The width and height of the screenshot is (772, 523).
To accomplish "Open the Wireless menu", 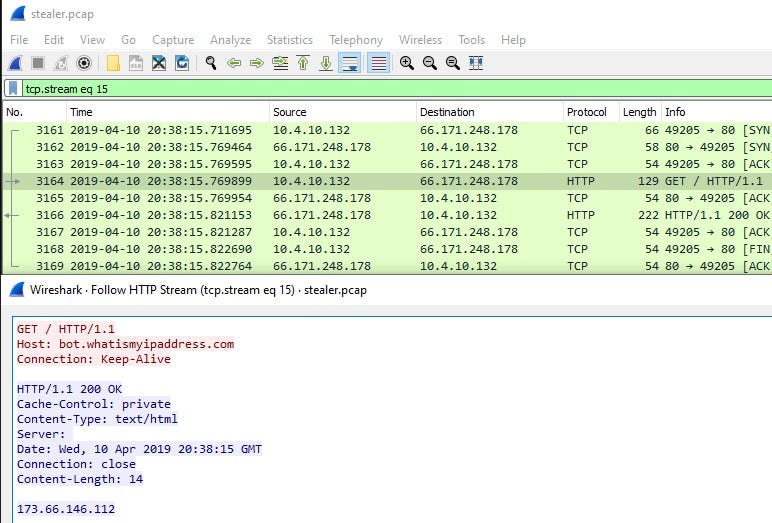I will 420,40.
